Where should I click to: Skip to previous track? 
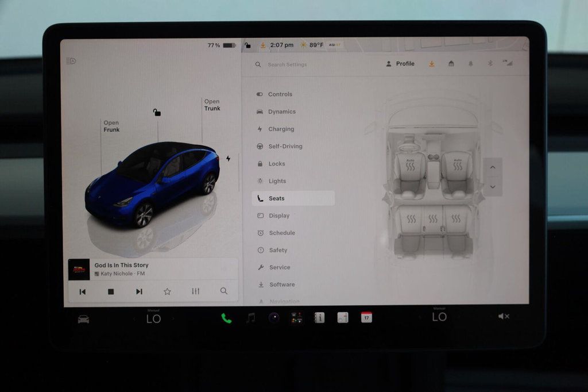[x=83, y=292]
